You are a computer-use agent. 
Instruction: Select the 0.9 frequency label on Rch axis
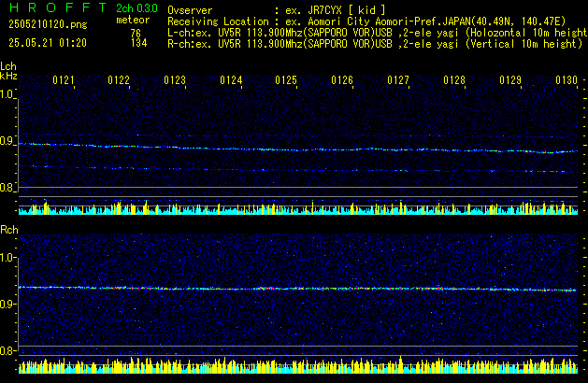pos(7,304)
